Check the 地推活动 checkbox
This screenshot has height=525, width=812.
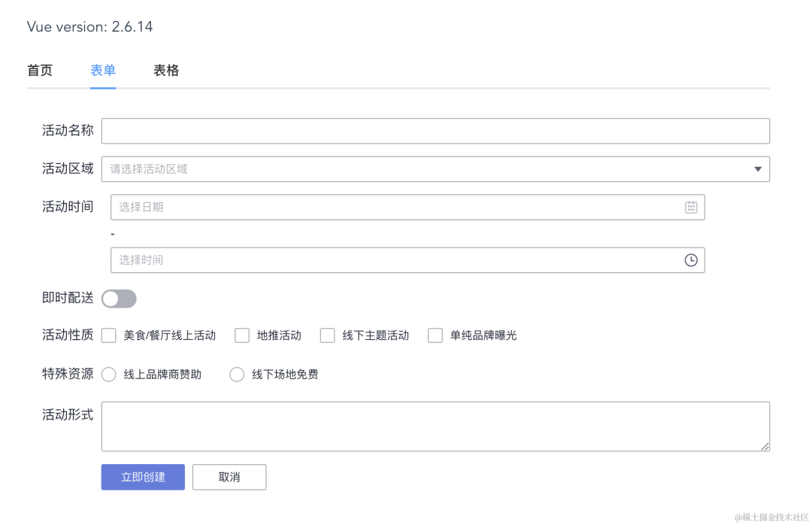pos(242,335)
